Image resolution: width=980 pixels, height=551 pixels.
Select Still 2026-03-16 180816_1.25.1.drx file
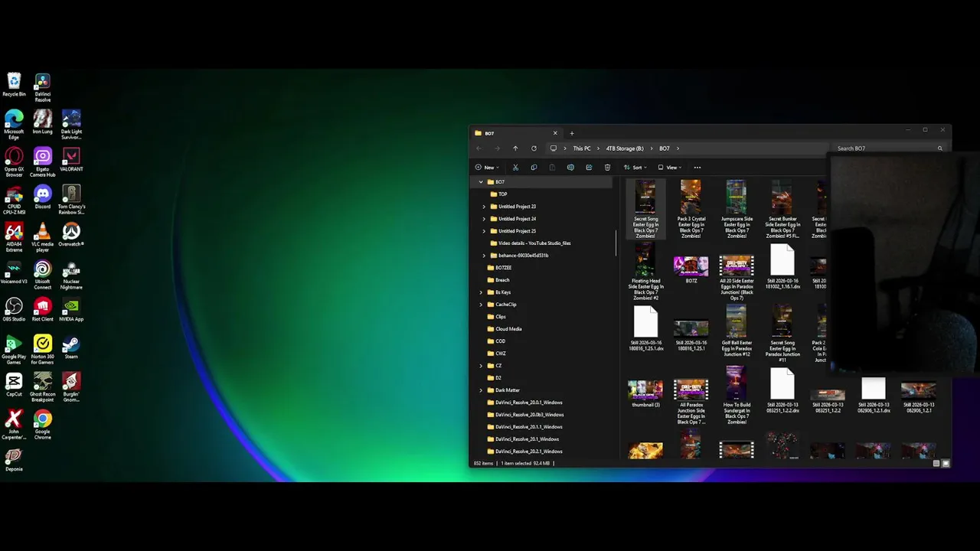[x=645, y=328]
